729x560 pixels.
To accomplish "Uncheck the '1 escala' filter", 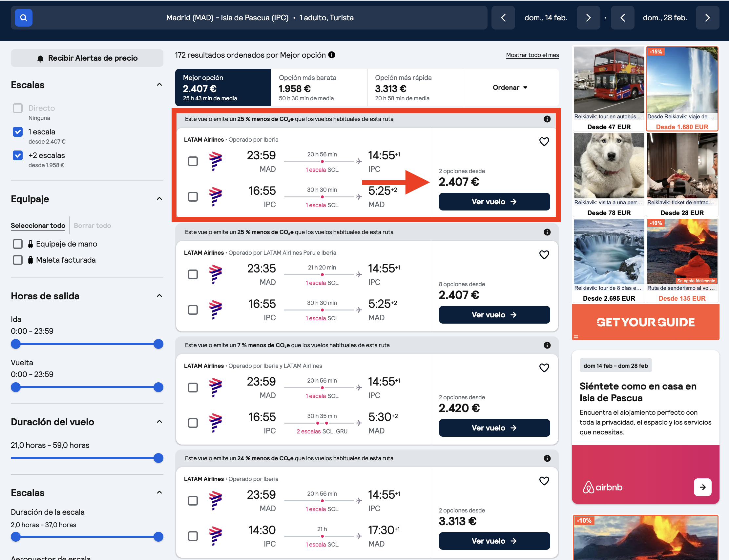I will pyautogui.click(x=18, y=132).
